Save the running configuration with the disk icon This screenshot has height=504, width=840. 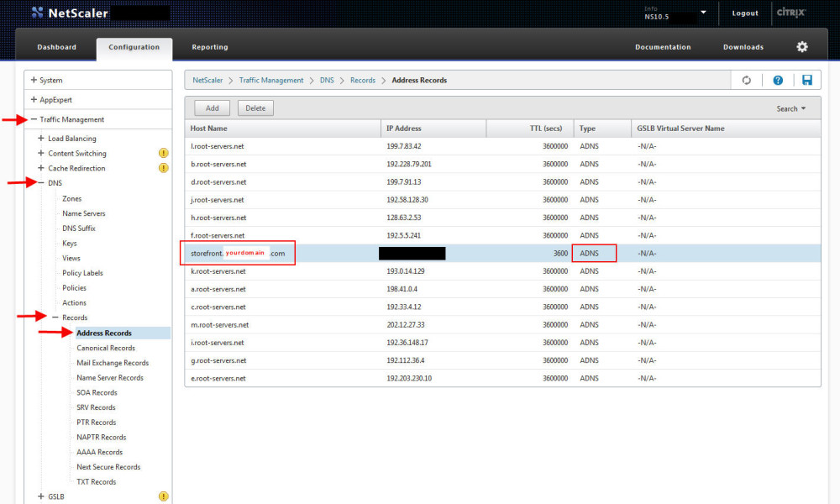(x=806, y=80)
